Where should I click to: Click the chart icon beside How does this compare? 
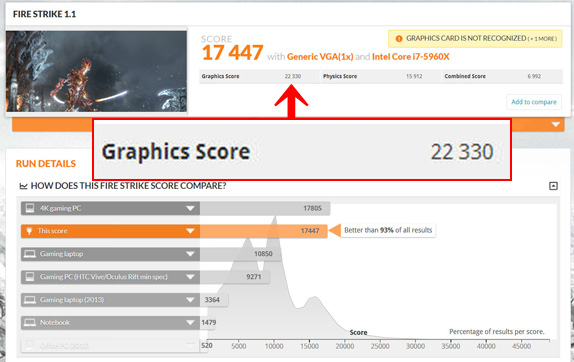coord(23,186)
